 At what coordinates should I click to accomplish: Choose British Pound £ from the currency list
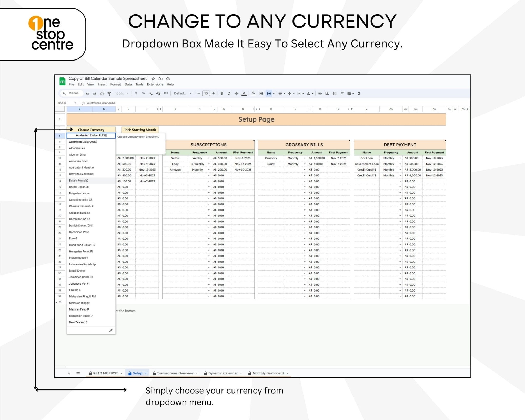click(78, 180)
